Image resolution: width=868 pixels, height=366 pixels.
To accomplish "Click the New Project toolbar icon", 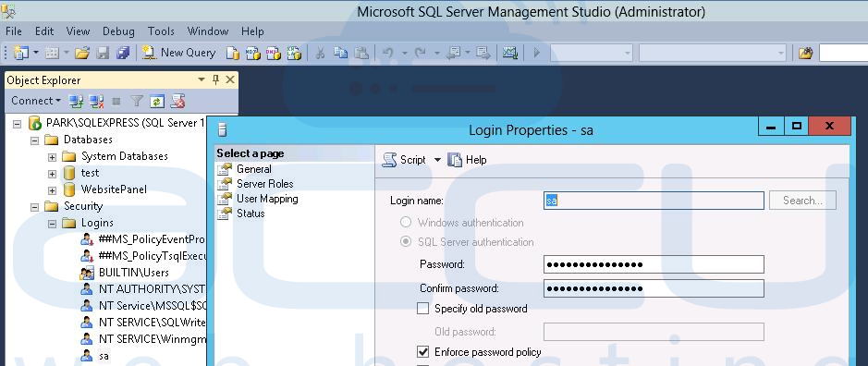I will click(21, 54).
